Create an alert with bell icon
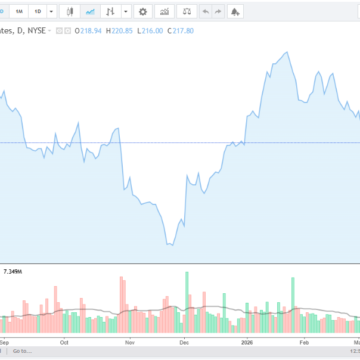 click(x=235, y=12)
